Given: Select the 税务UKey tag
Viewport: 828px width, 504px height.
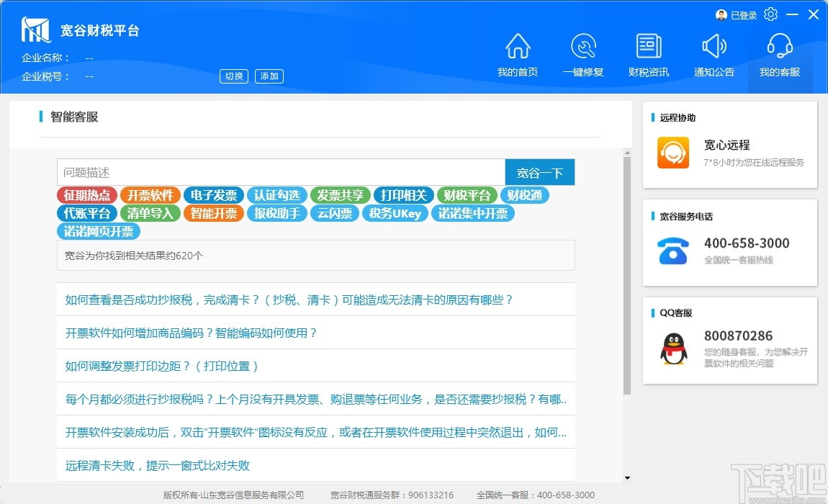Looking at the screenshot, I should pos(395,213).
